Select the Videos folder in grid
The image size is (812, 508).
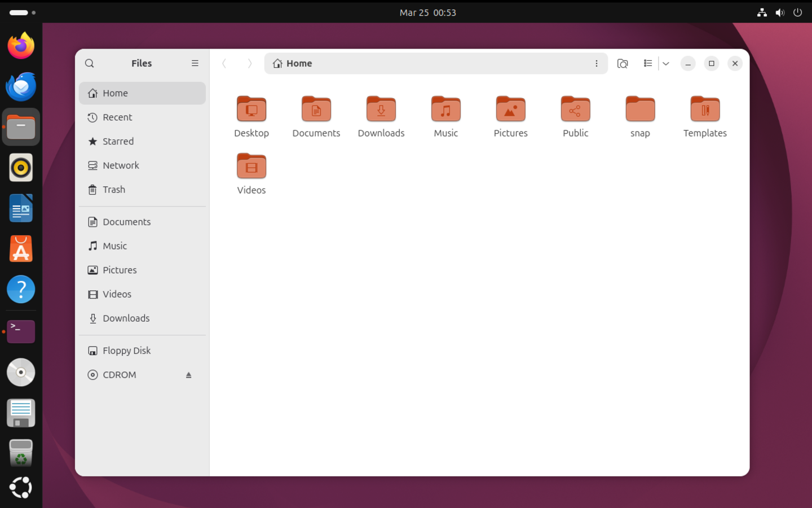251,167
